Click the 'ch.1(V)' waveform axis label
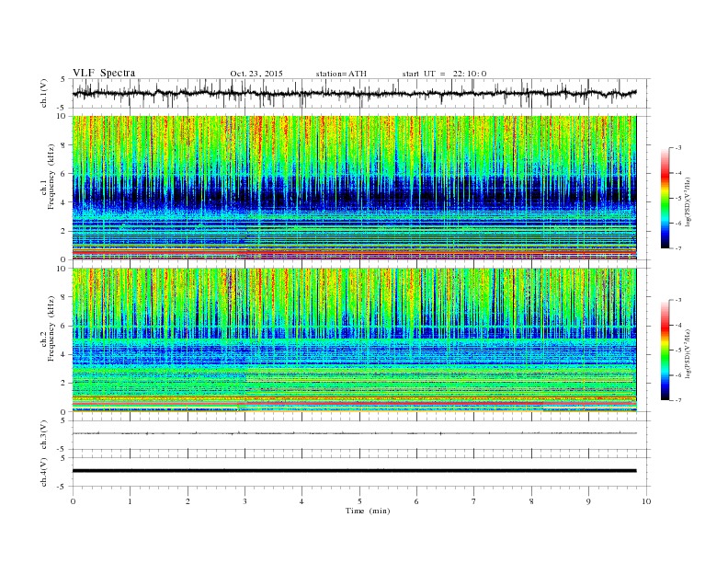 [x=44, y=94]
